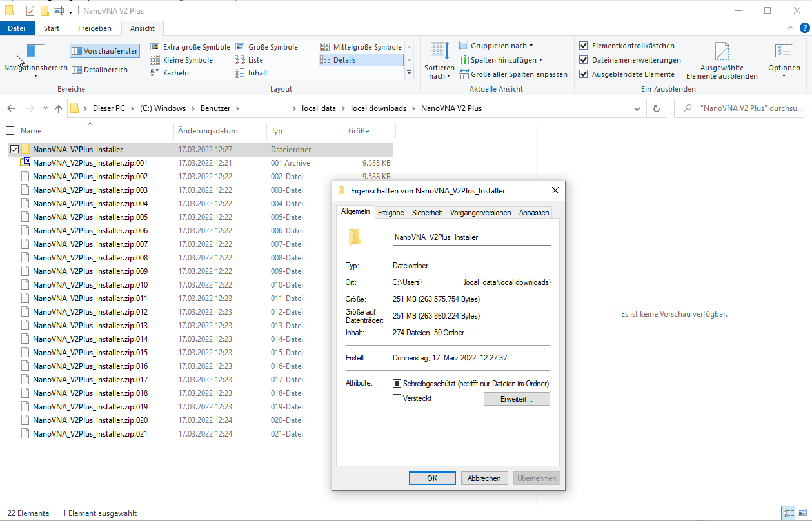Open the Navigationsbereich pane menu
Screen dimensions: 812x521
[x=35, y=61]
